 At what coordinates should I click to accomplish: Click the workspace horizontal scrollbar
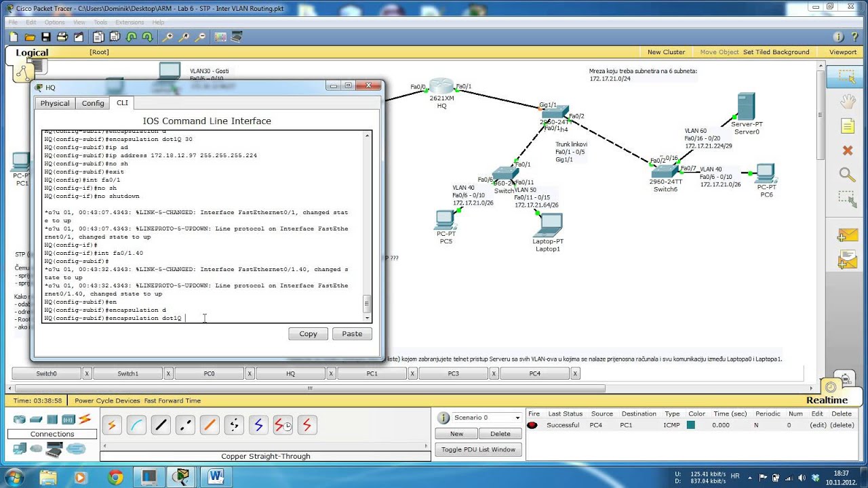pyautogui.click(x=310, y=388)
